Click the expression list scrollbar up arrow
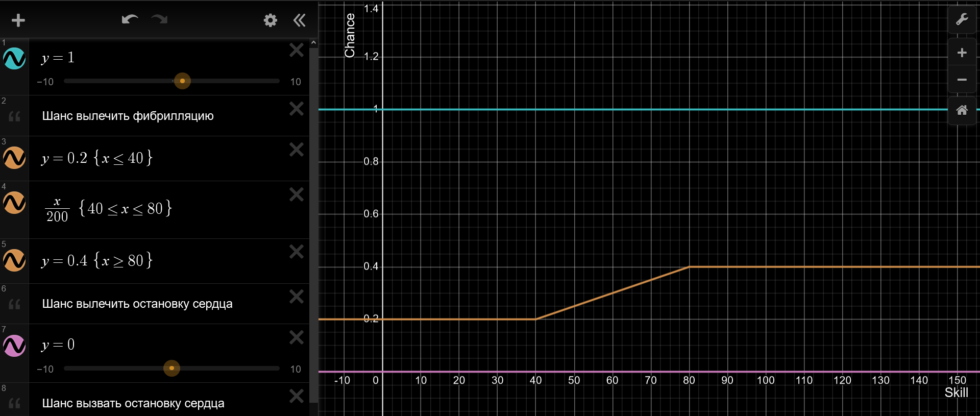 (x=313, y=43)
